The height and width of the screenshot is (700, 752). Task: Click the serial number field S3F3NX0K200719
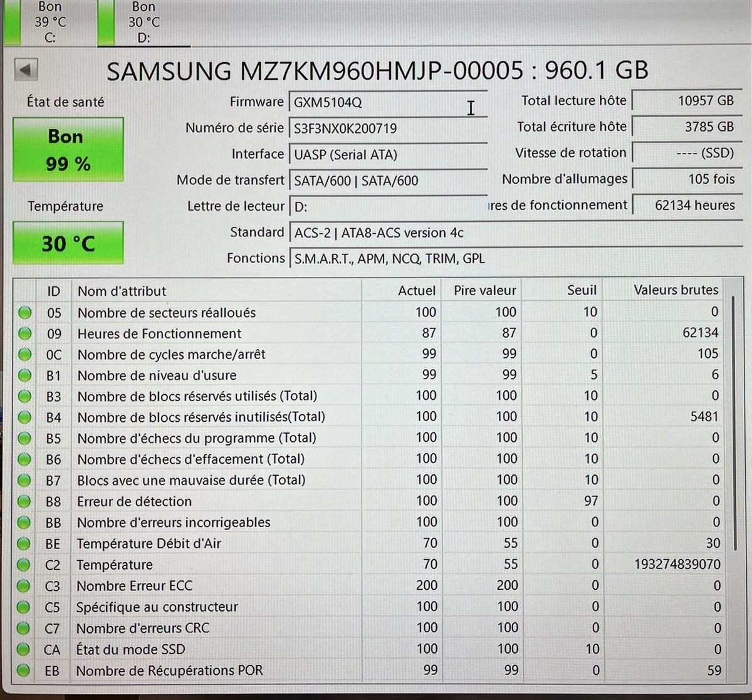coord(388,128)
